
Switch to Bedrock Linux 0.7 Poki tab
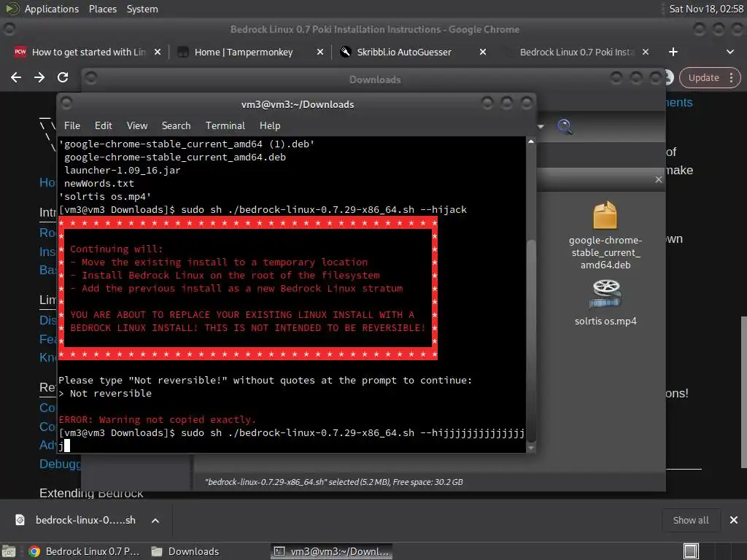[577, 52]
